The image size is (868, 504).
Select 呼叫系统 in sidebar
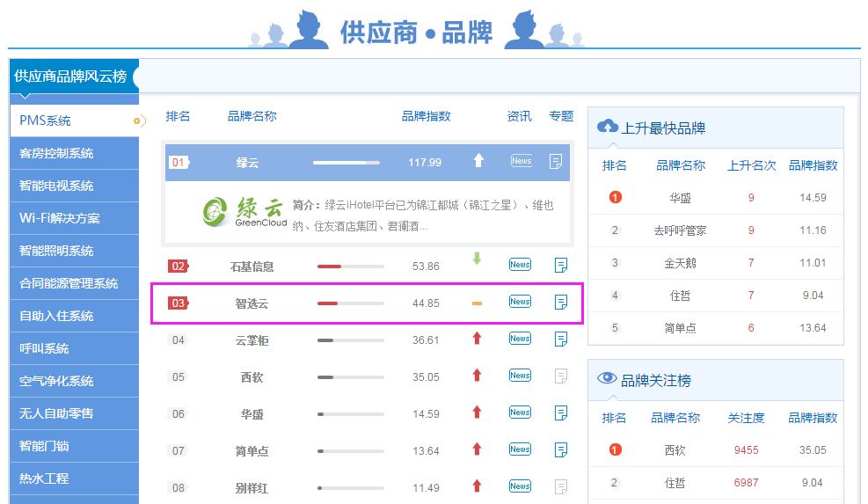tap(74, 348)
